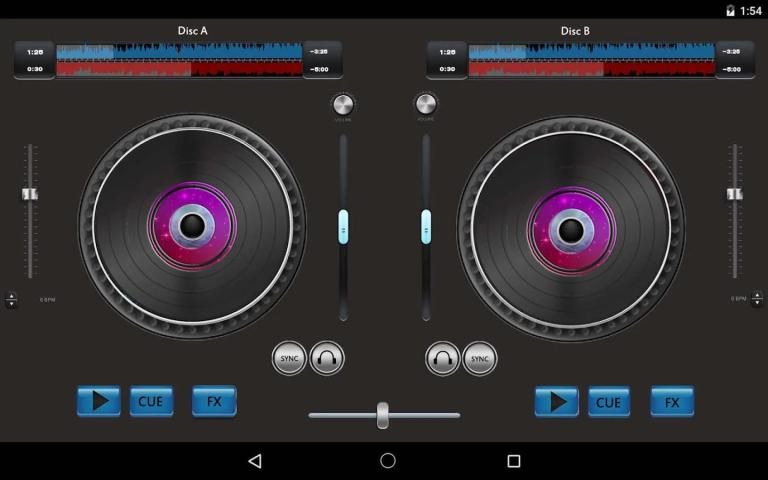
Task: Toggle SYNC for the right deck
Action: (x=480, y=358)
